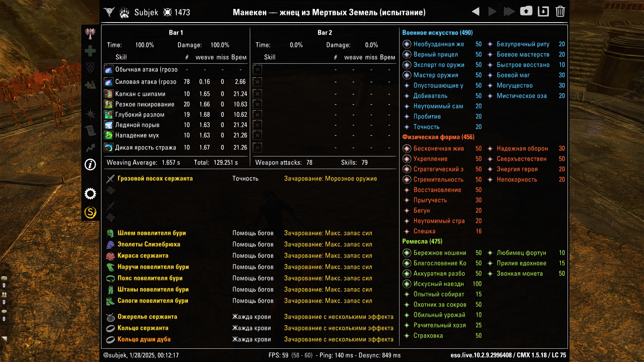This screenshot has width=644, height=362.
Task: Click the Безупречный риту champion skill
Action: (x=523, y=44)
